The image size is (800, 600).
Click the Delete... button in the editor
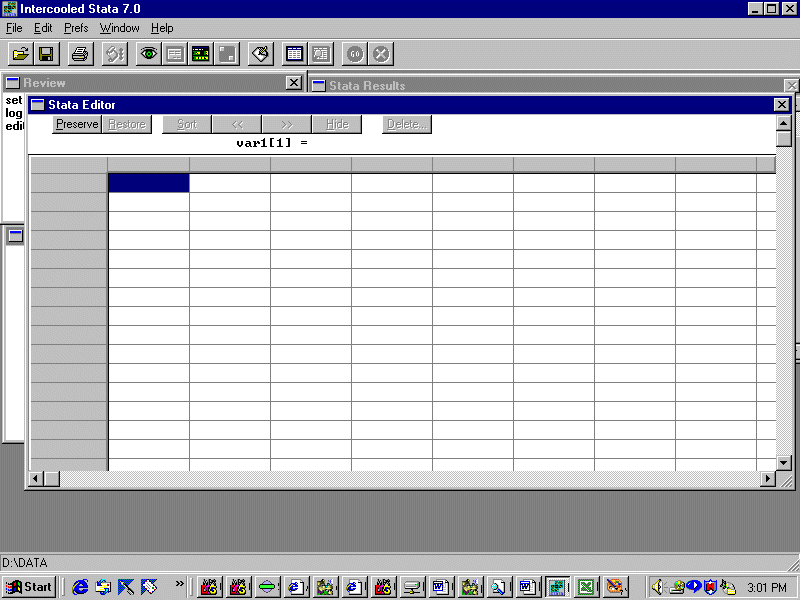coord(407,124)
